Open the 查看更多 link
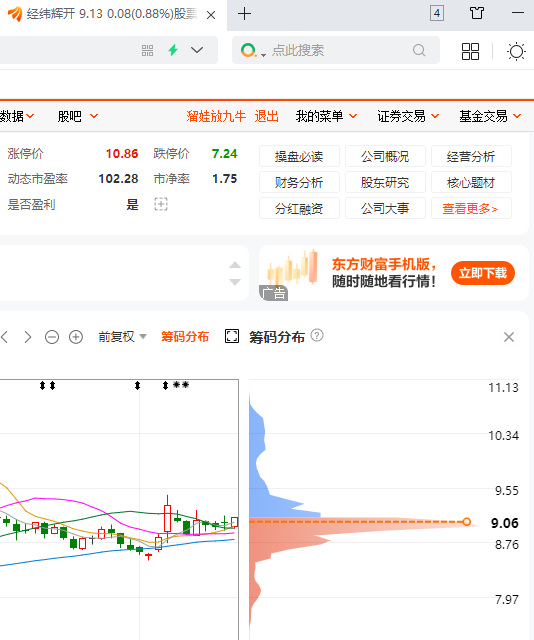The height and width of the screenshot is (640, 534). 471,209
